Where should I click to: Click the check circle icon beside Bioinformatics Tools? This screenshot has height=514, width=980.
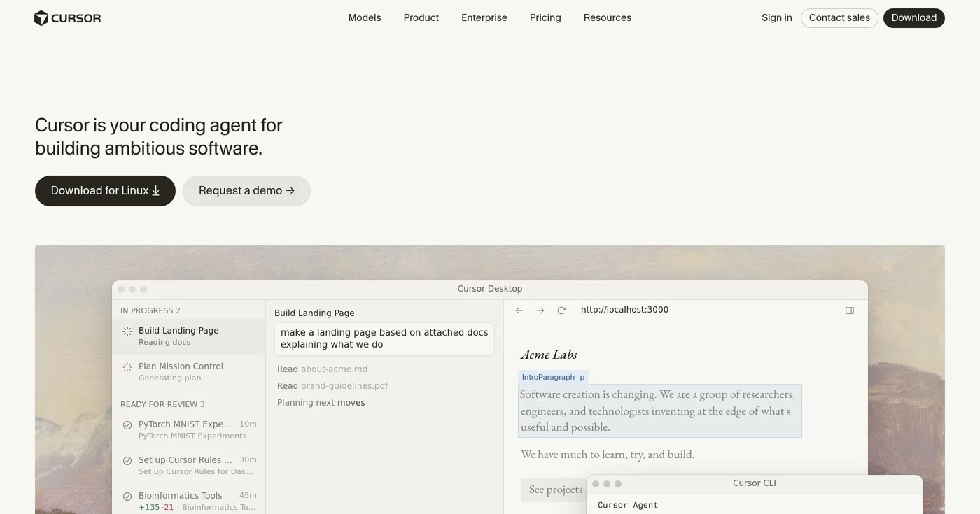(127, 497)
